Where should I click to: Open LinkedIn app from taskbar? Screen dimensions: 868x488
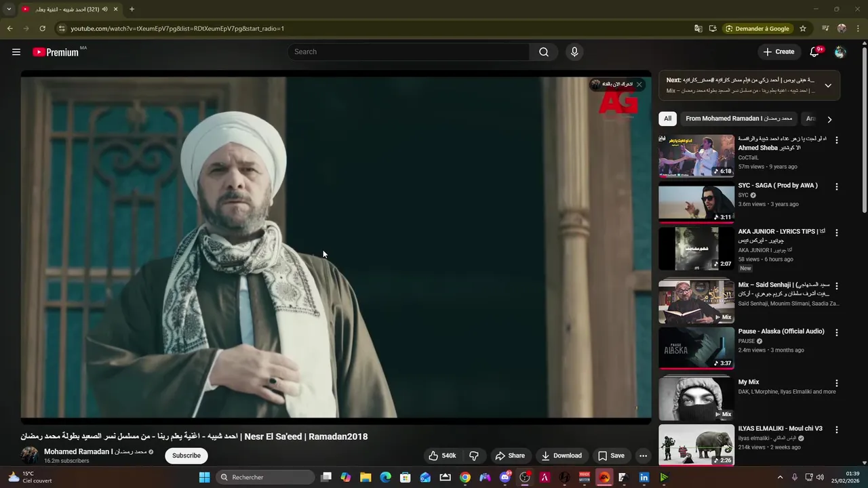(644, 477)
